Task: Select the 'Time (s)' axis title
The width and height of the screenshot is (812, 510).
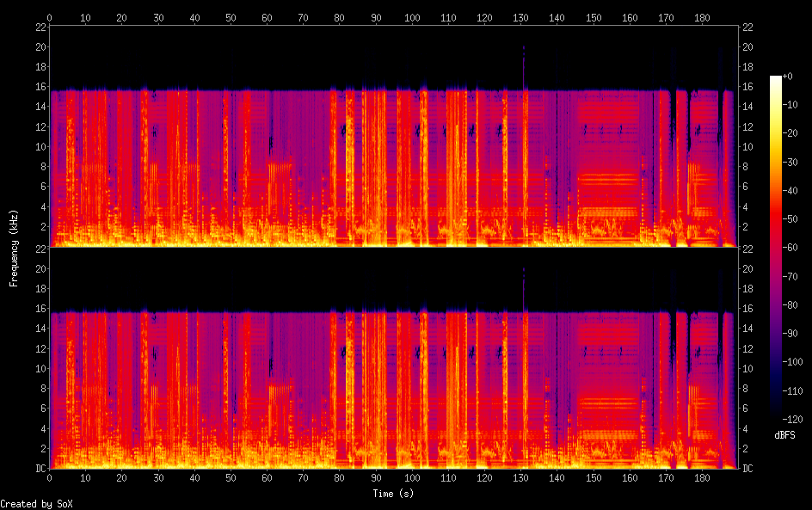Action: [x=393, y=494]
